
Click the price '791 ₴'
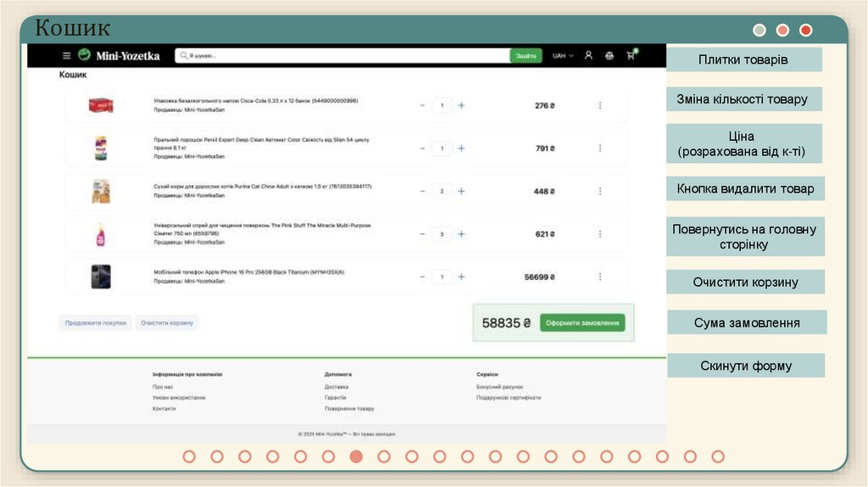545,148
